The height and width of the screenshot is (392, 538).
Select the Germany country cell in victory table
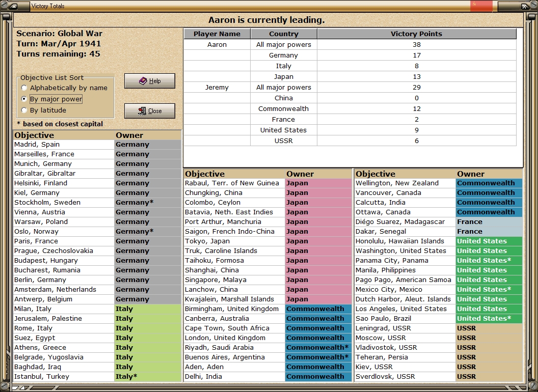point(284,55)
